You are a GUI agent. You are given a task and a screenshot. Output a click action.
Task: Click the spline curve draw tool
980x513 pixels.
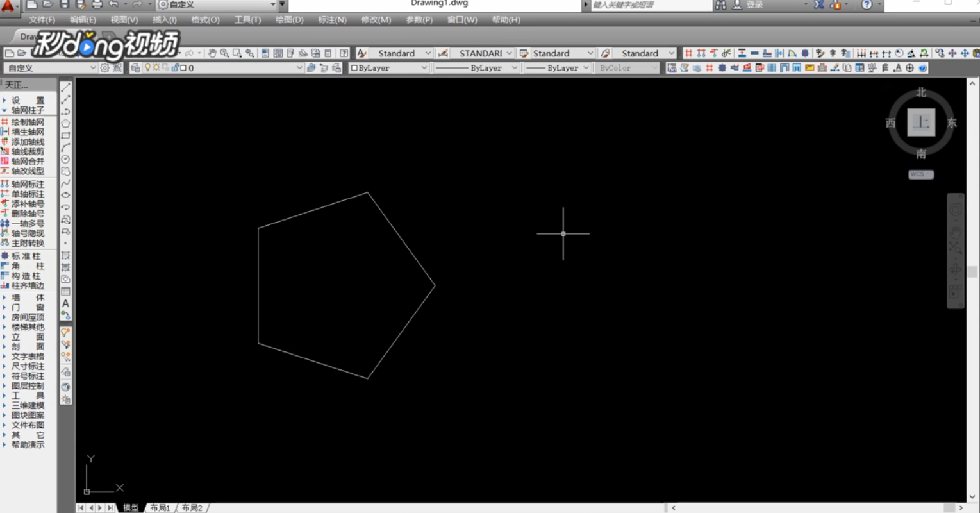[65, 183]
